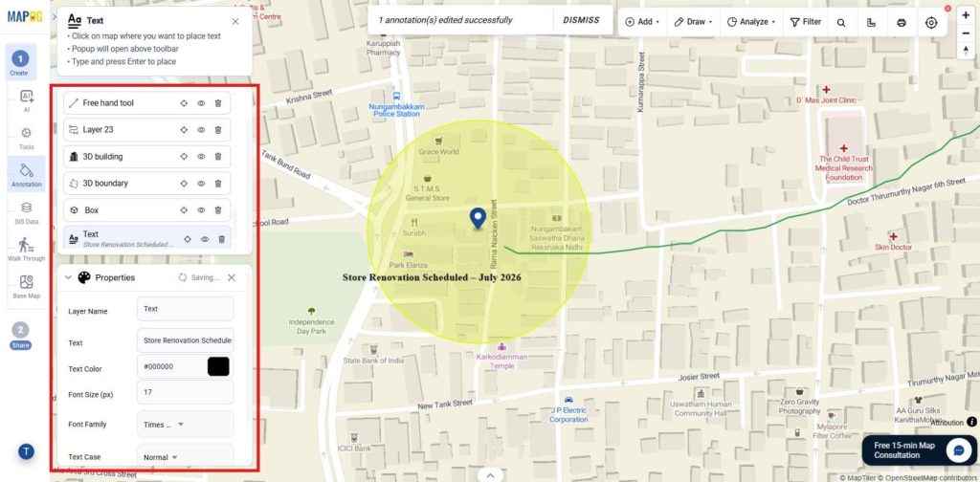Print the map

pyautogui.click(x=902, y=23)
